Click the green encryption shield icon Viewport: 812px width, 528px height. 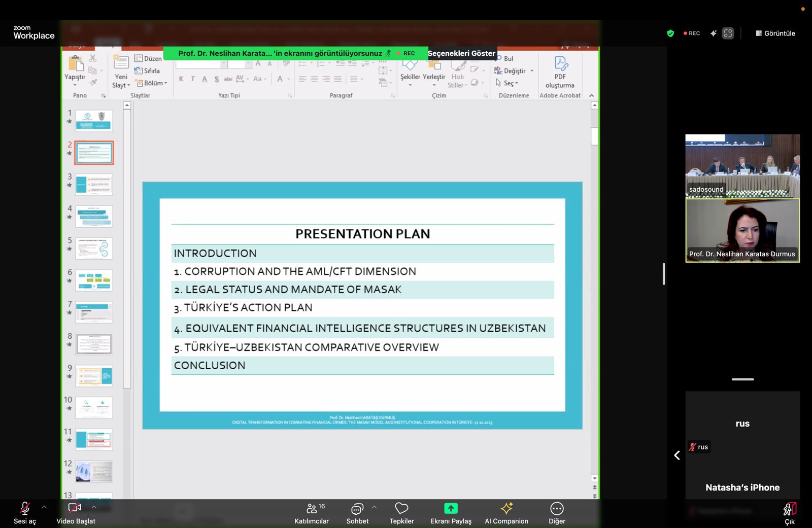pos(670,33)
